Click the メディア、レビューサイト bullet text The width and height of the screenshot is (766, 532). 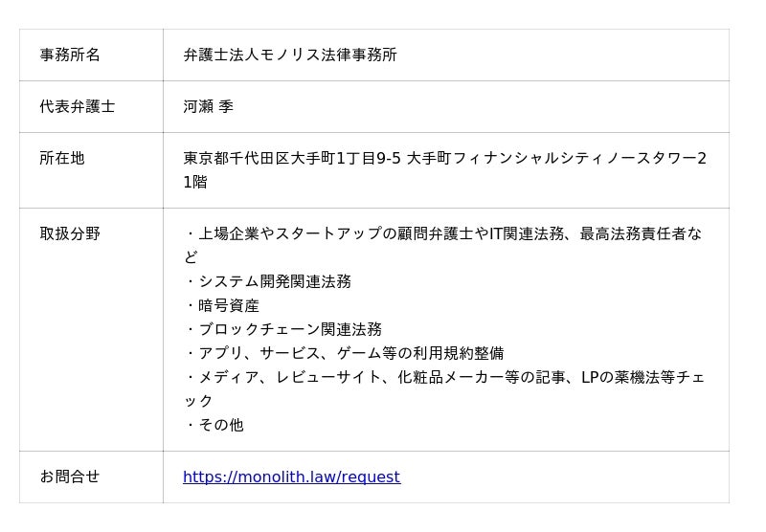pos(289,377)
